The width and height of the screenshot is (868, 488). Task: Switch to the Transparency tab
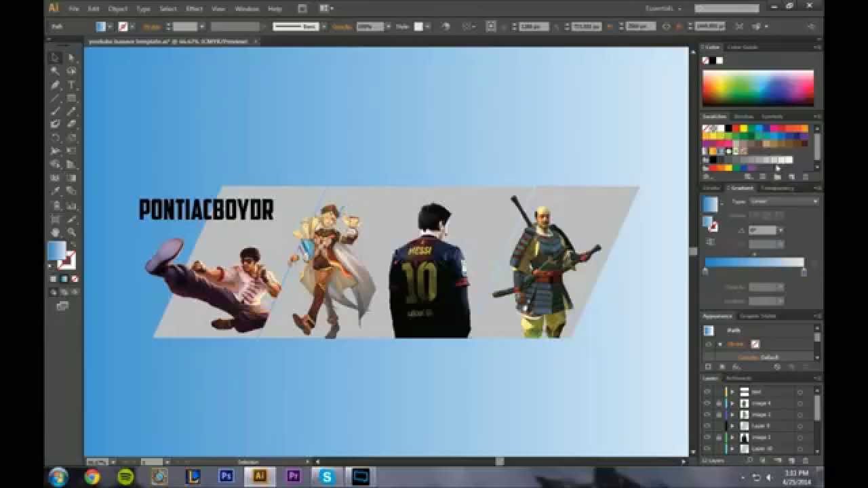click(x=776, y=188)
